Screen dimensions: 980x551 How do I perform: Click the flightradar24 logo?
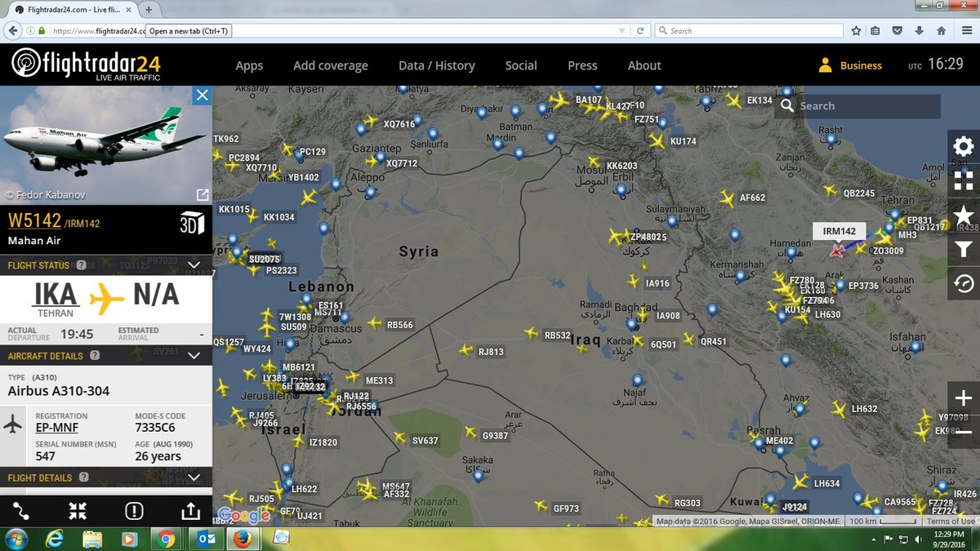click(86, 64)
